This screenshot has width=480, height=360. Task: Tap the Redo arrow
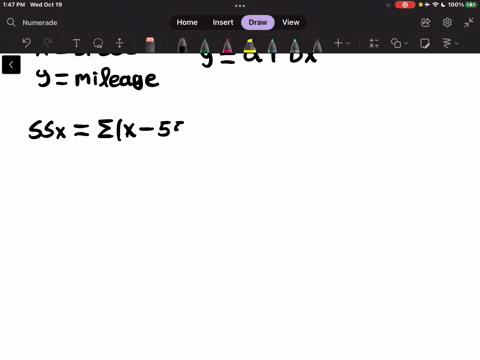coord(48,43)
